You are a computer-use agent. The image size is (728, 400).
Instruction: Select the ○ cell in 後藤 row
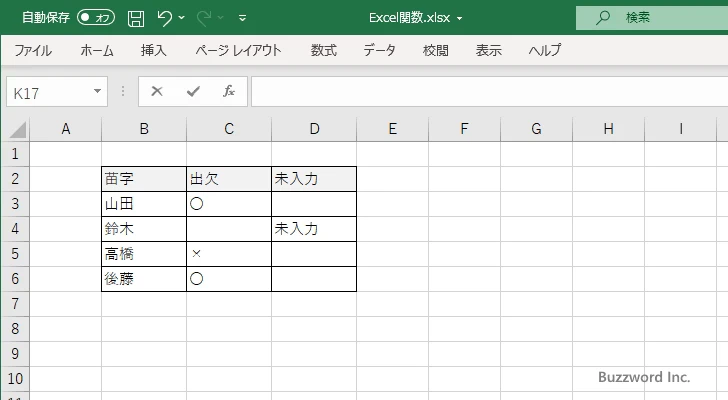pos(229,279)
